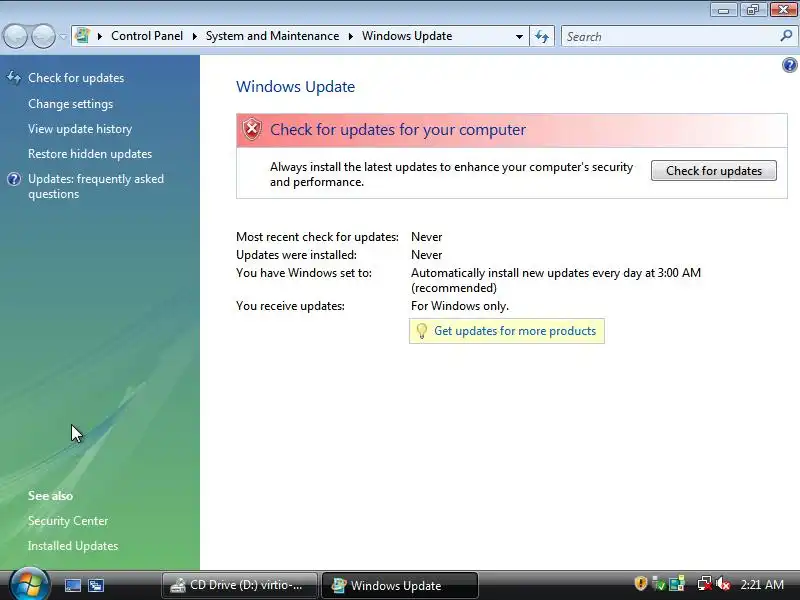Expand the arrow after System and Maintenance
The height and width of the screenshot is (600, 800).
[x=351, y=36]
